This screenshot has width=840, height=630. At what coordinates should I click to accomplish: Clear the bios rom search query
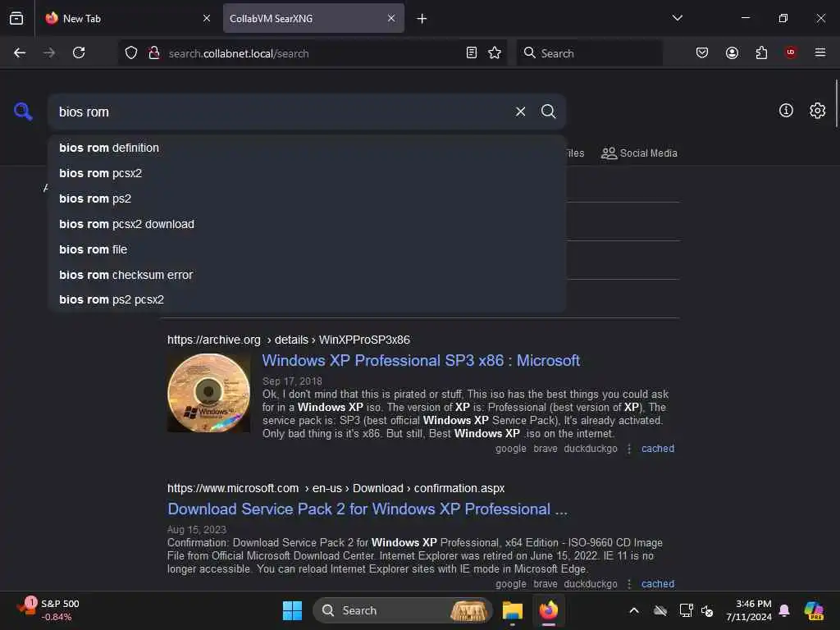coord(520,112)
